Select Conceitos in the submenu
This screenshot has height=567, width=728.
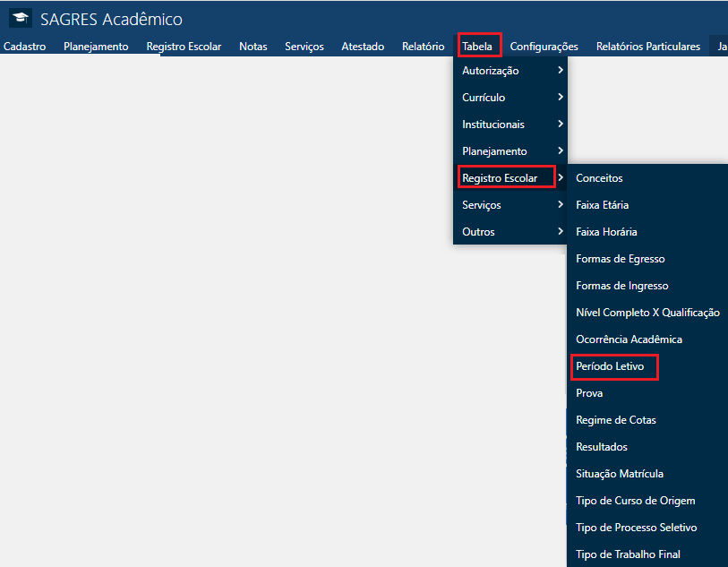[x=599, y=178]
